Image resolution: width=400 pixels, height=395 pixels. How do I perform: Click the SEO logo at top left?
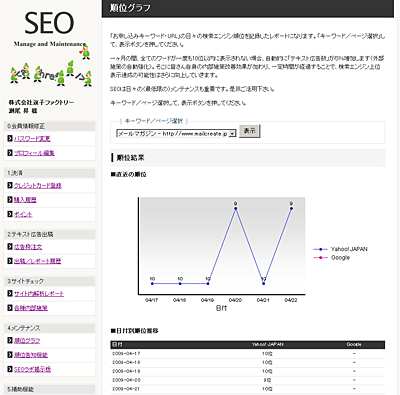coord(49,23)
